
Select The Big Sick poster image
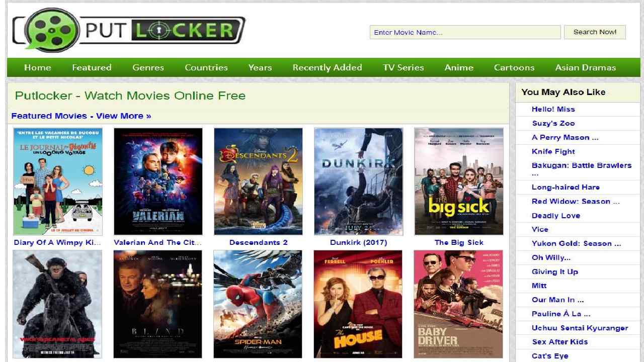point(459,182)
